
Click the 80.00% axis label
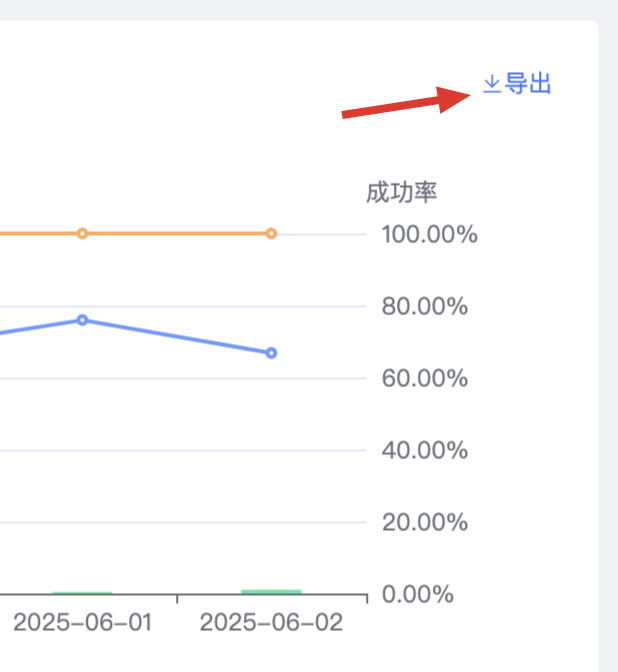tap(424, 306)
